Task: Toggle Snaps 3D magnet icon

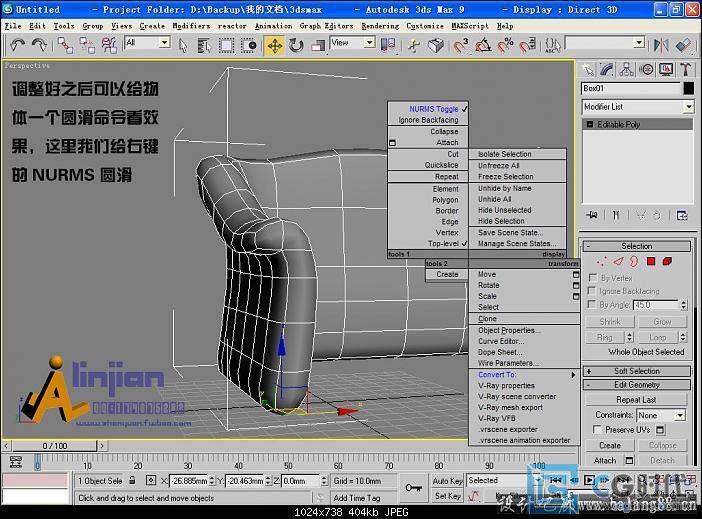Action: 460,46
